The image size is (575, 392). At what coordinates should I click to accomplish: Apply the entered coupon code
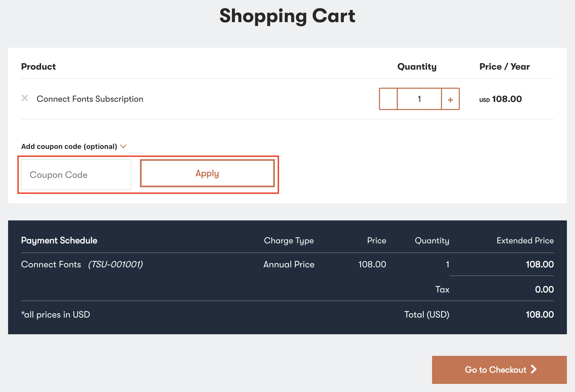(x=207, y=173)
